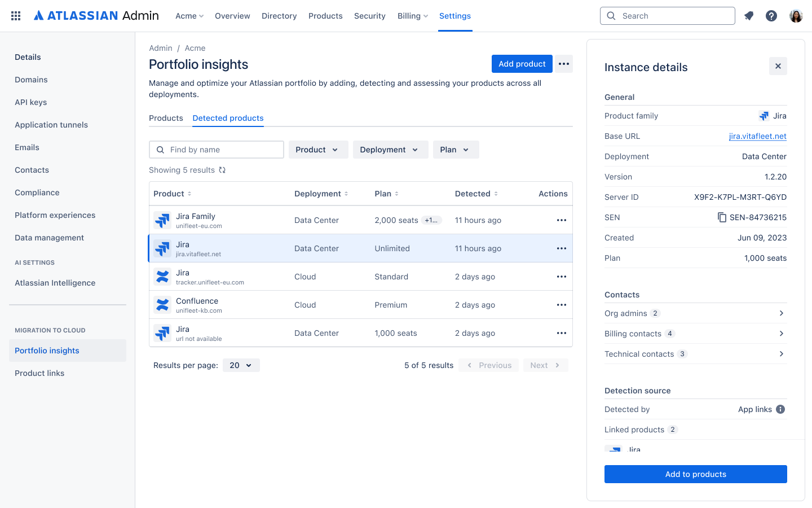Viewport: 812px width, 508px height.
Task: Open the user profile avatar
Action: click(796, 16)
